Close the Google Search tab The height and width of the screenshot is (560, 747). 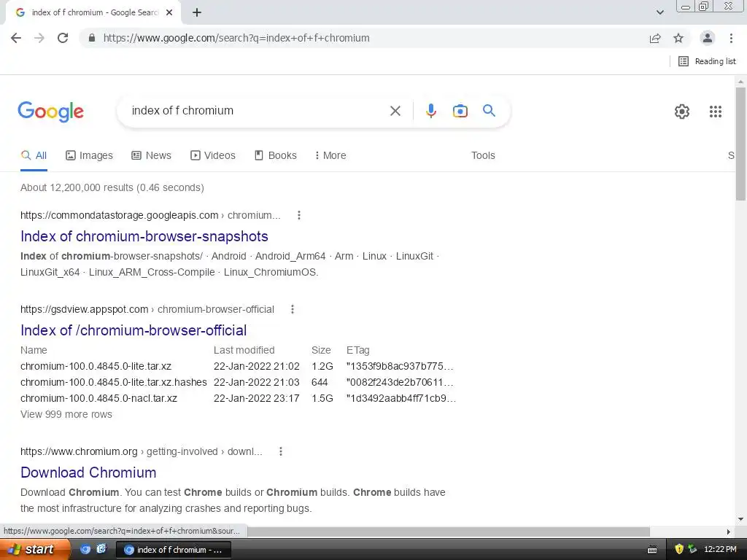(x=169, y=12)
